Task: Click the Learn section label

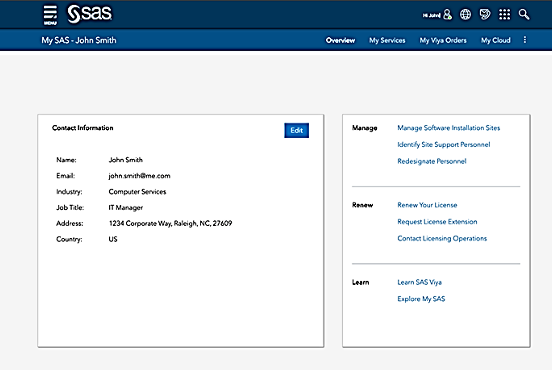Action: pos(360,282)
